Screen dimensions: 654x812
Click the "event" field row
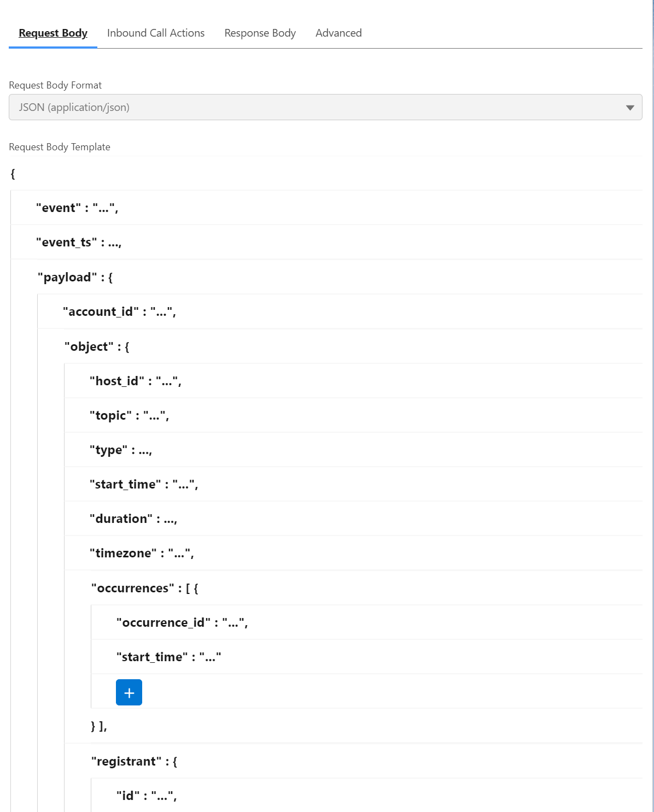(77, 208)
